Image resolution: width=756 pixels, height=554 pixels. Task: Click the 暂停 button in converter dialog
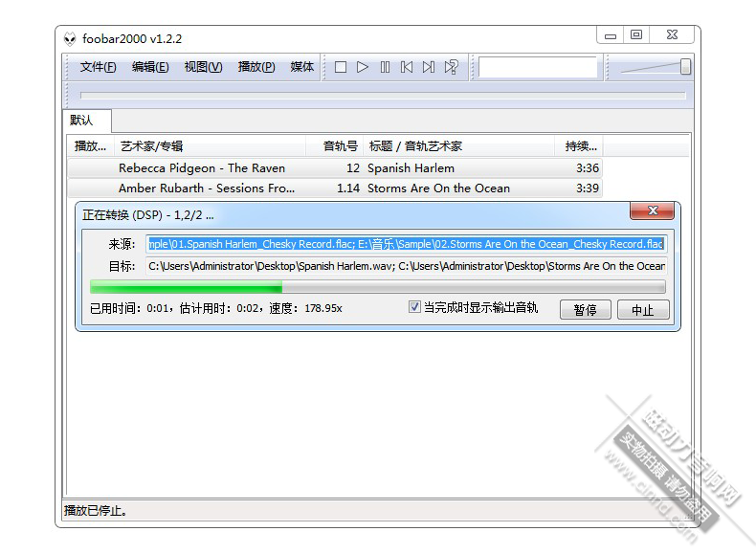click(585, 310)
